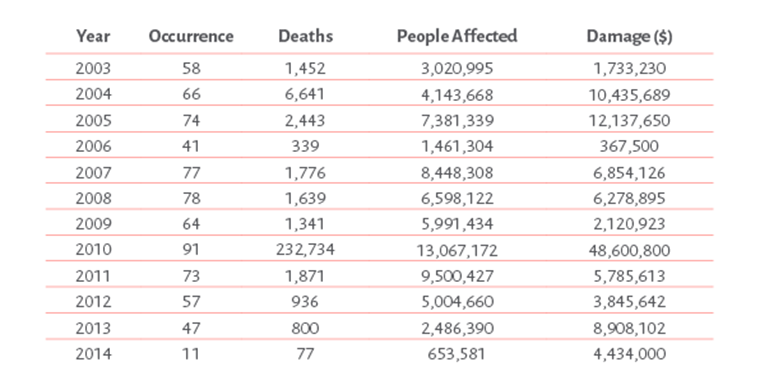Click the 2004 deaths value 6,641
The height and width of the screenshot is (390, 760).
tap(305, 94)
